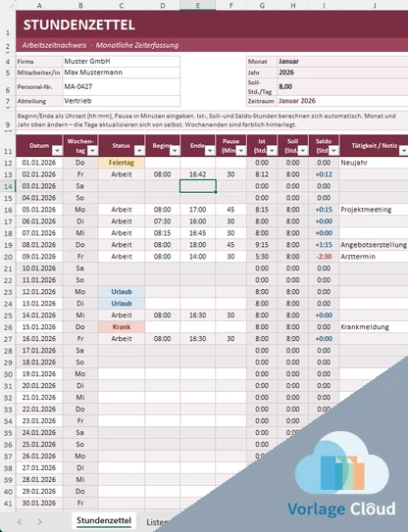Select the Saldo cell '-2:30'

324,257
